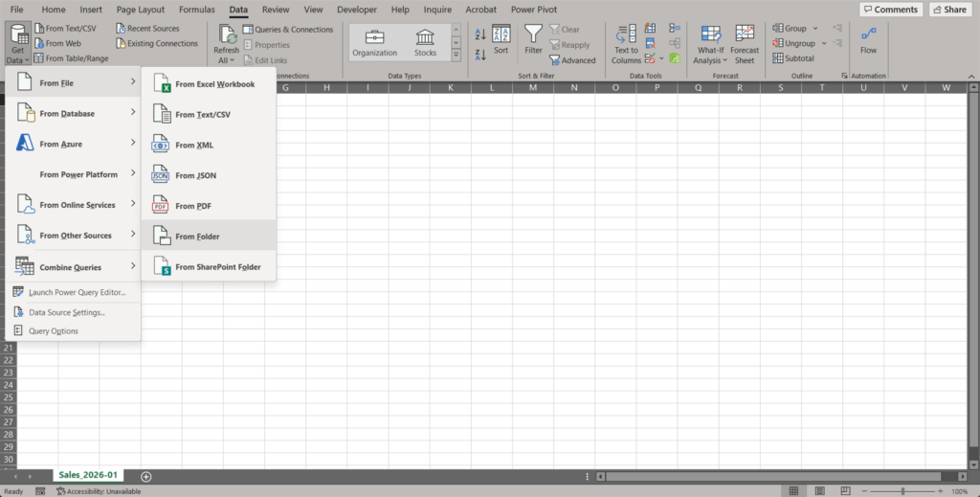Open the Formulas ribbon tab
Image resolution: width=980 pixels, height=497 pixels.
click(x=197, y=10)
